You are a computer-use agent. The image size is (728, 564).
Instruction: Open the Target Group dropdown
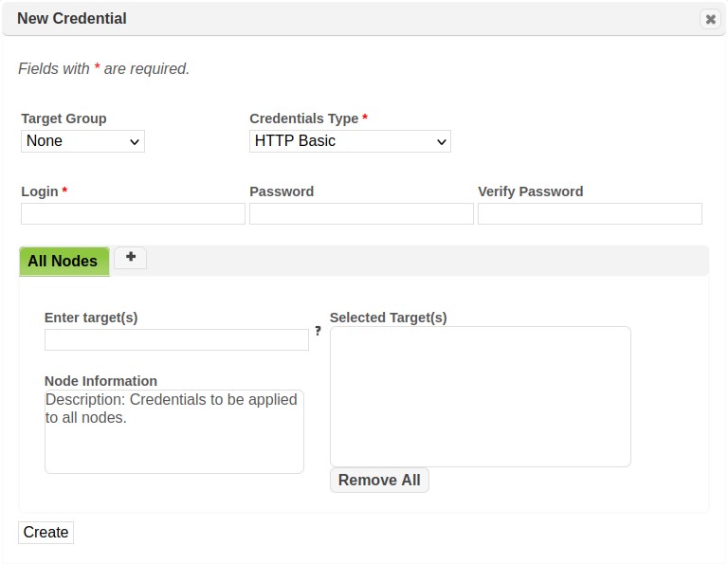point(82,141)
